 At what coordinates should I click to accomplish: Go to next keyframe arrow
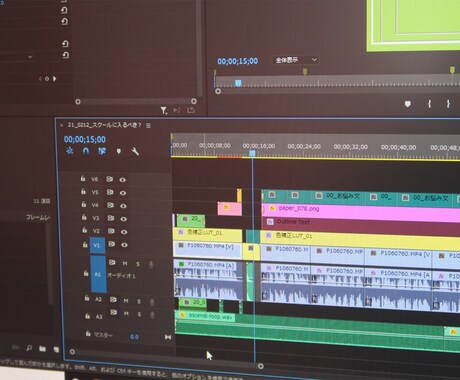54,79
